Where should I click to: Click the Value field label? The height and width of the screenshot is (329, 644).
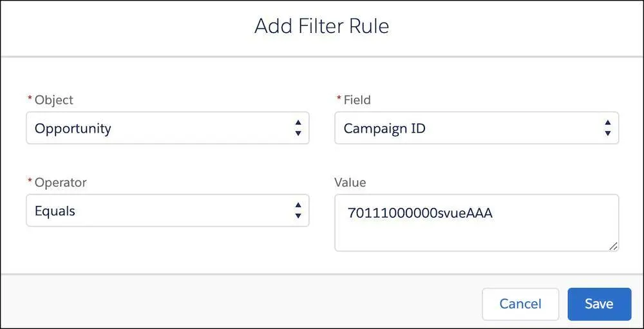[350, 182]
